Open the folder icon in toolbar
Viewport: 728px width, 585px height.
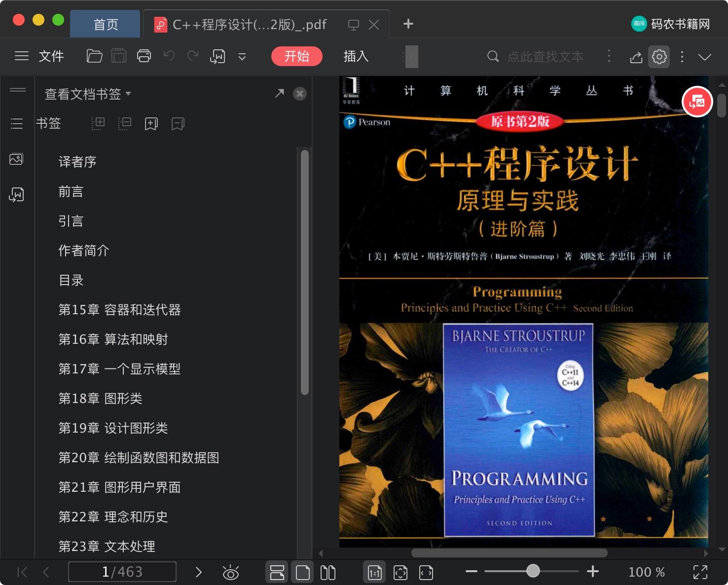[94, 56]
